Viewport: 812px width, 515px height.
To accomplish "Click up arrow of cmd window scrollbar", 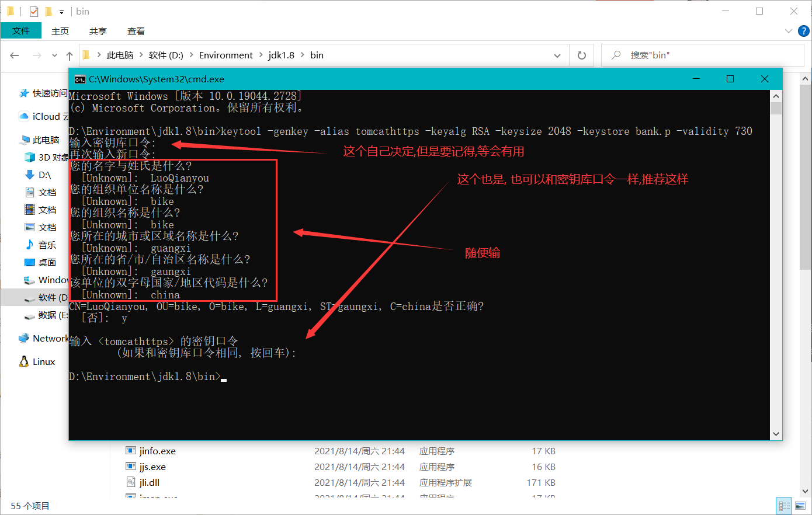I will pos(776,96).
